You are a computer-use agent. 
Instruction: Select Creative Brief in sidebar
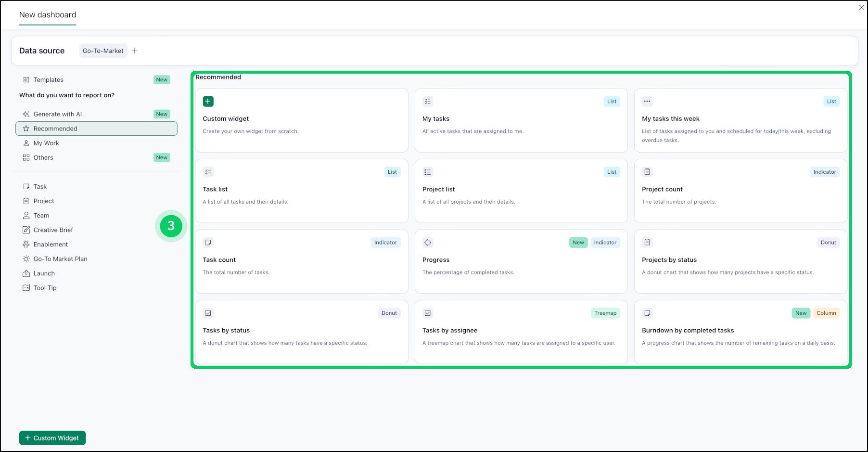53,230
